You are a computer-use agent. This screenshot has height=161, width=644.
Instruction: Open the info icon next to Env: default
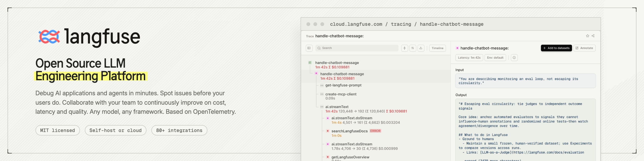coord(514,58)
